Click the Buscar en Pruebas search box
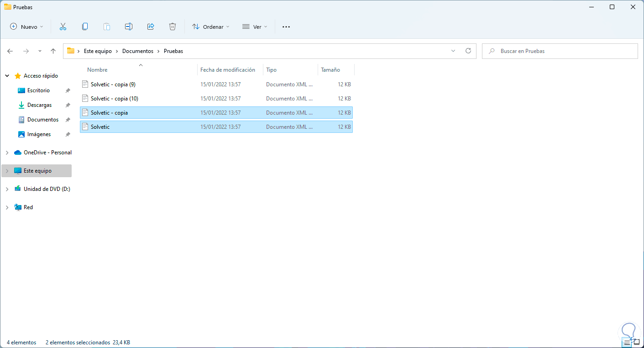Viewport: 644px width, 348px height. click(565, 51)
